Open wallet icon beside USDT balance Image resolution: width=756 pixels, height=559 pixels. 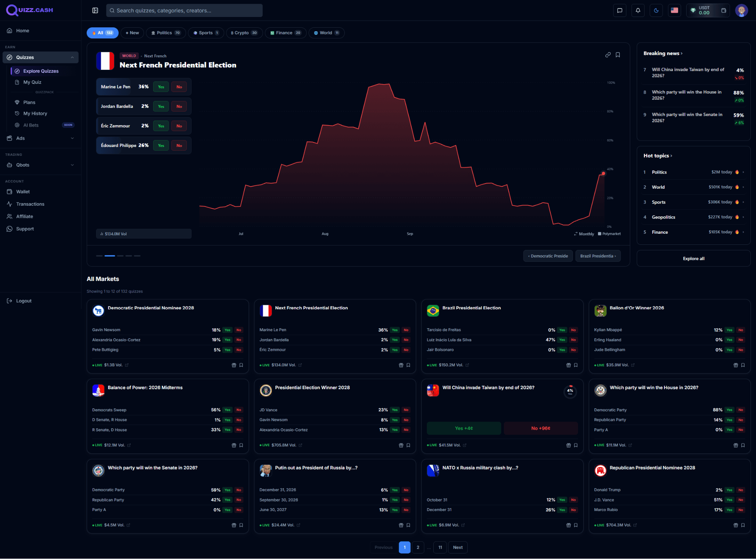tap(724, 10)
